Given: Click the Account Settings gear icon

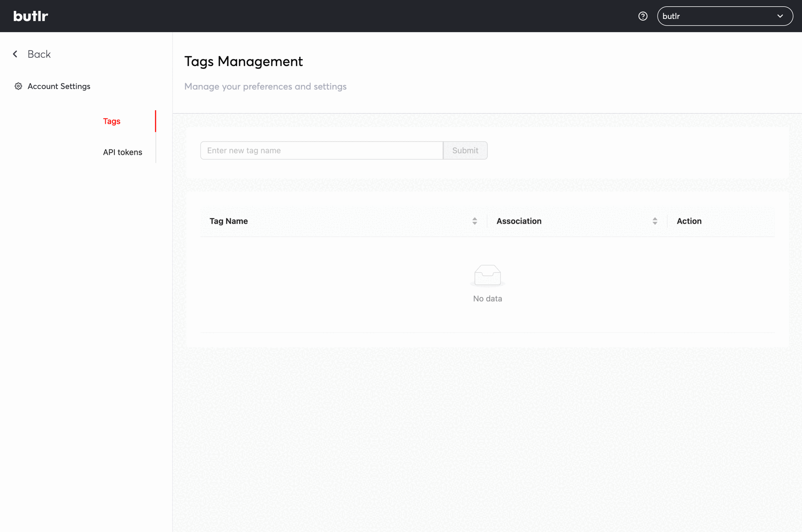Looking at the screenshot, I should (x=18, y=86).
